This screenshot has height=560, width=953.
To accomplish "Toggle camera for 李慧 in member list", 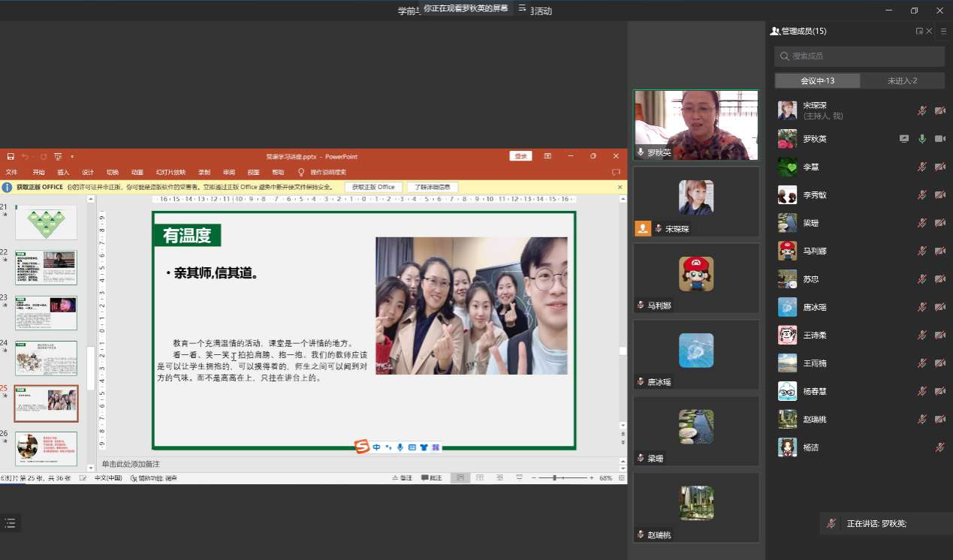I will (x=939, y=167).
